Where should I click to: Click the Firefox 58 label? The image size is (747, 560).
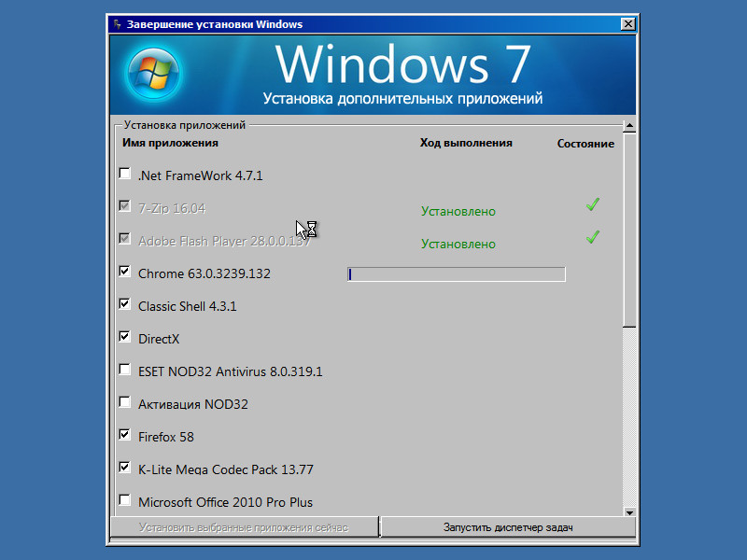[x=166, y=437]
